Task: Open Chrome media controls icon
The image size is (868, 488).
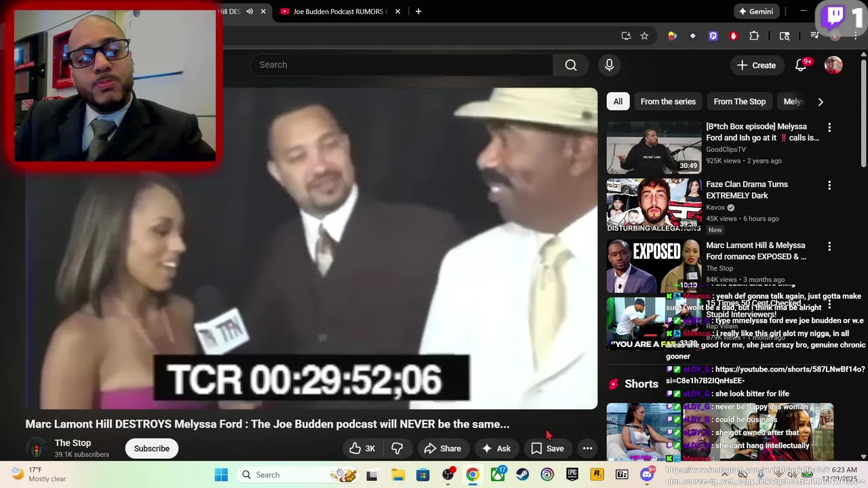Action: pyautogui.click(x=815, y=36)
